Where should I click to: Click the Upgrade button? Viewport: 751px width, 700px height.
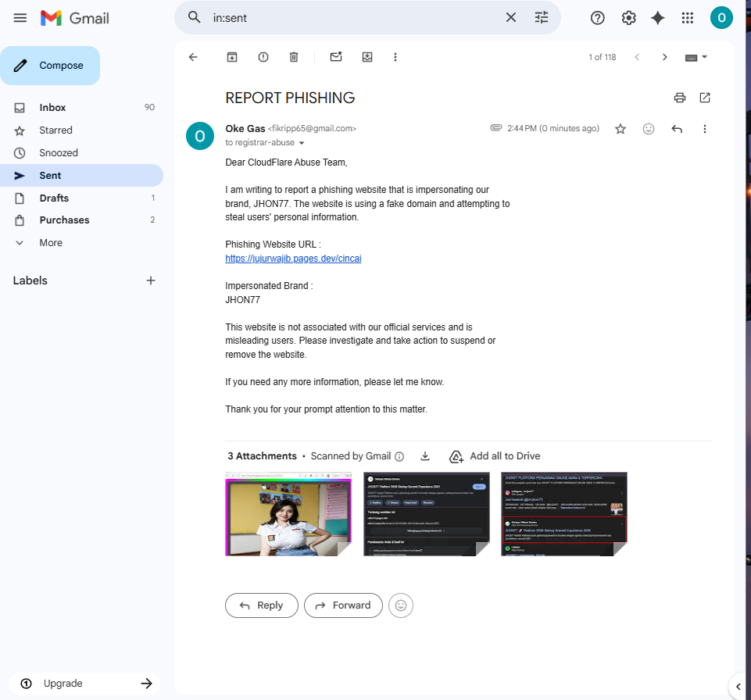tap(84, 684)
